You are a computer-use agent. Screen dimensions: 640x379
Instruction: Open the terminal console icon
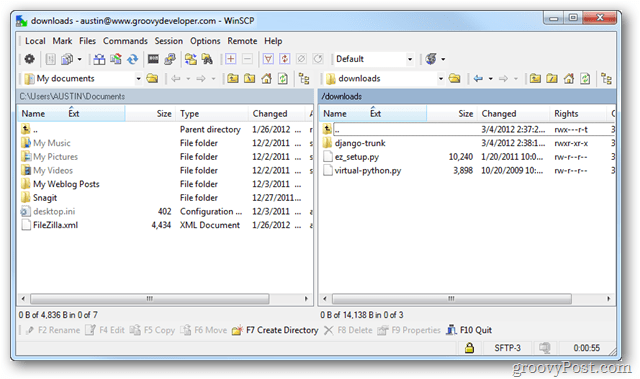tap(153, 59)
